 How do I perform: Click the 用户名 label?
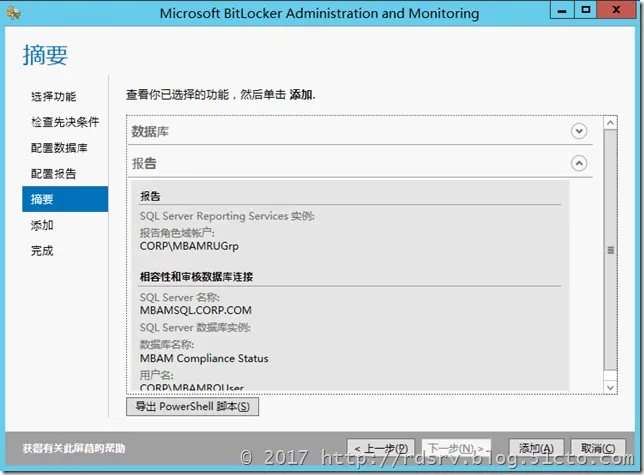[156, 375]
